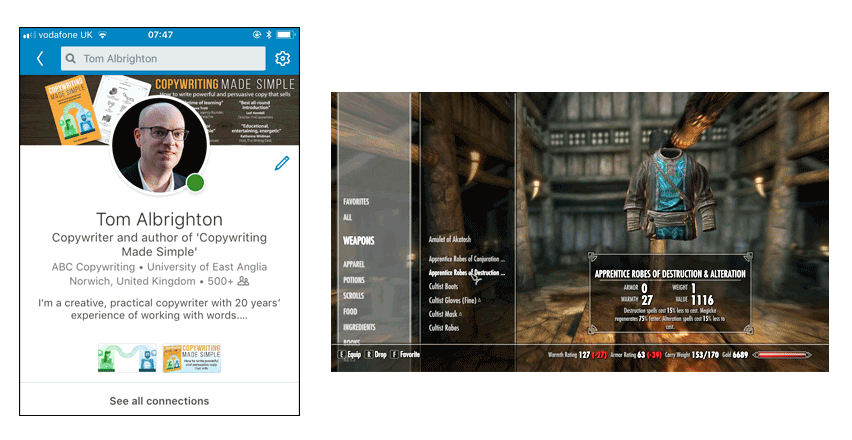Image resolution: width=852 pixels, height=440 pixels.
Task: Tap the pencil edit profile icon
Action: point(282,163)
